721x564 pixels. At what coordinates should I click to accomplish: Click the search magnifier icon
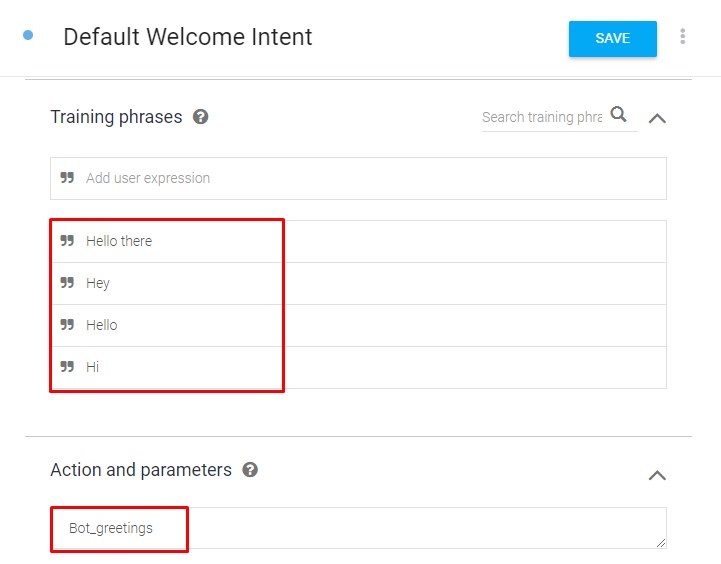click(x=619, y=115)
